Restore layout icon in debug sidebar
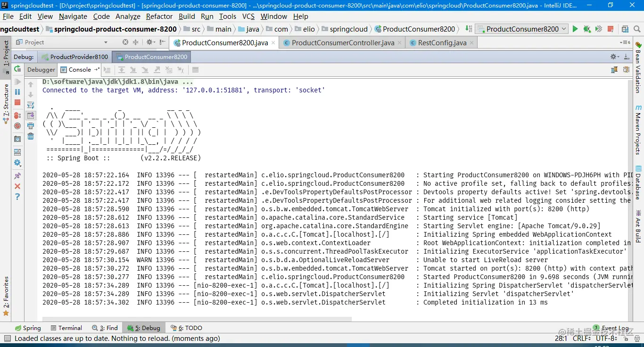Screen dimensions: 644x347 [x=17, y=152]
